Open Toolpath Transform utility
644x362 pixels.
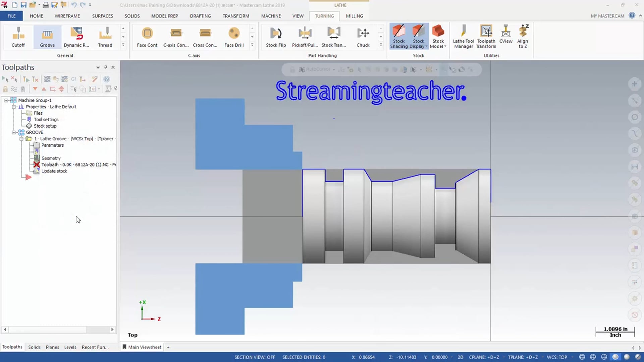[486, 36]
